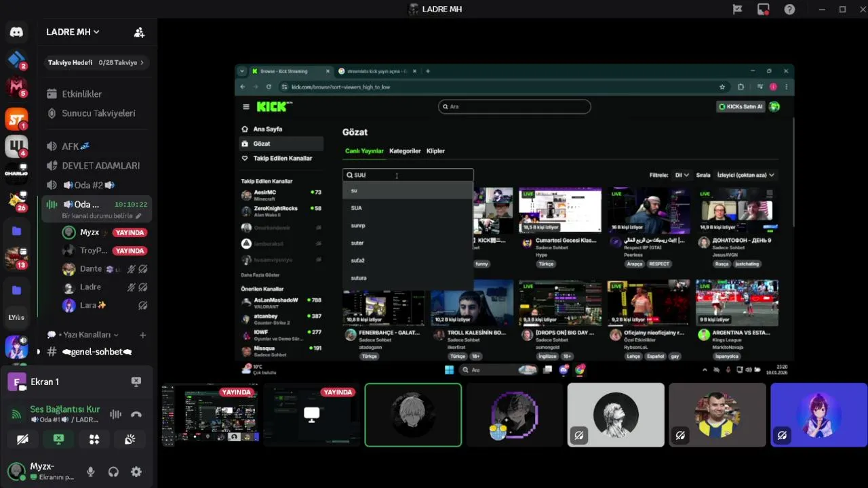Click ZeroKnightRocks followed channel on Kick
The height and width of the screenshot is (488, 868).
pyautogui.click(x=281, y=211)
